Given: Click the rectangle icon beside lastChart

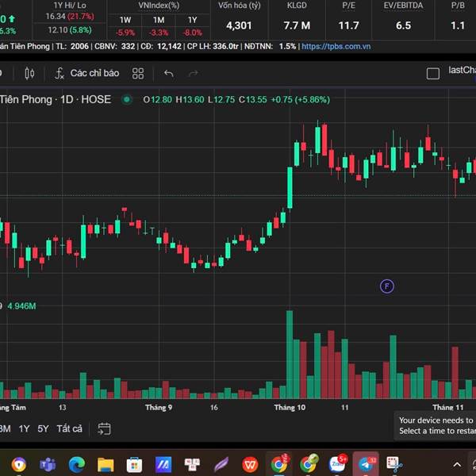Looking at the screenshot, I should pyautogui.click(x=433, y=74).
